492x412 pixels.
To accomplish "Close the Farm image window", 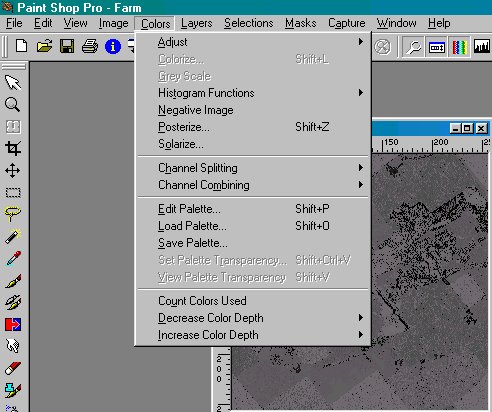I will (481, 128).
